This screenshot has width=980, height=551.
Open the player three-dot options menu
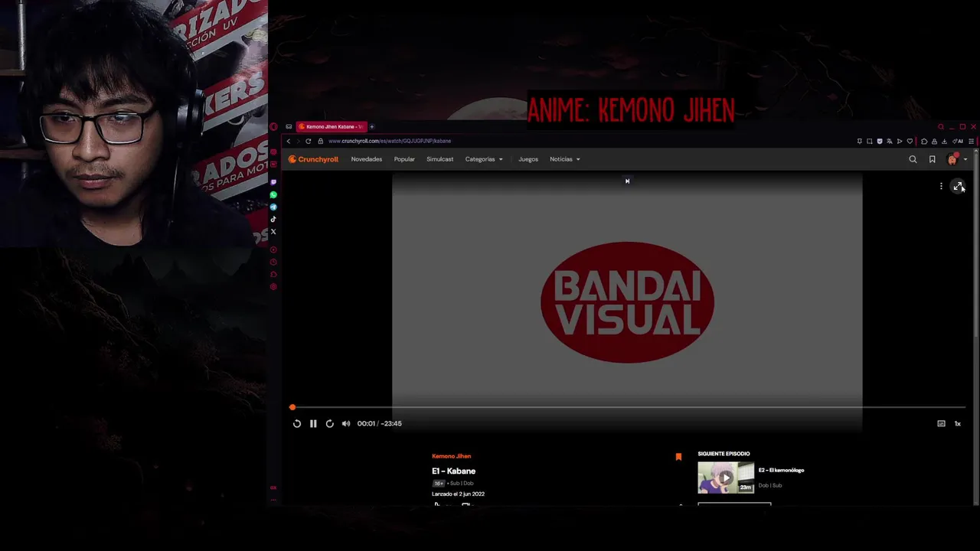941,186
